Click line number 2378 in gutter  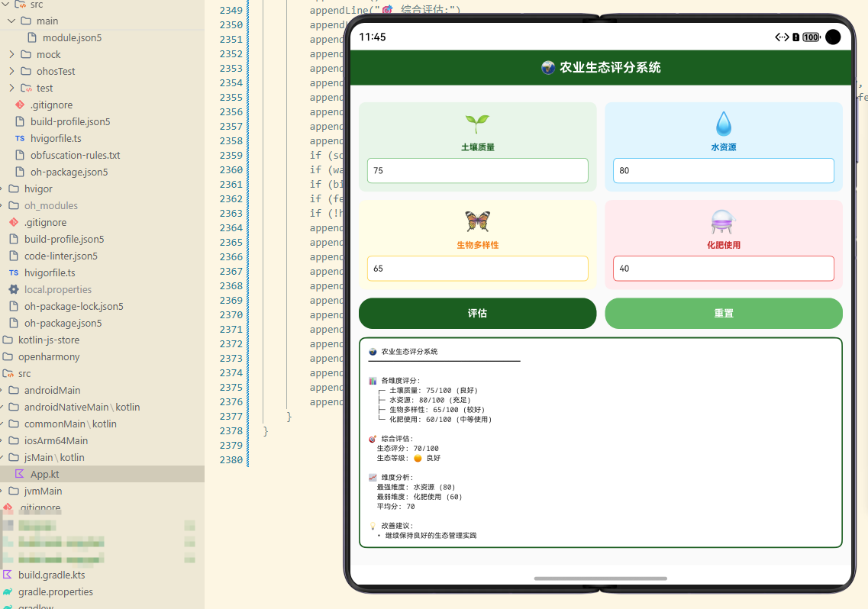(231, 430)
